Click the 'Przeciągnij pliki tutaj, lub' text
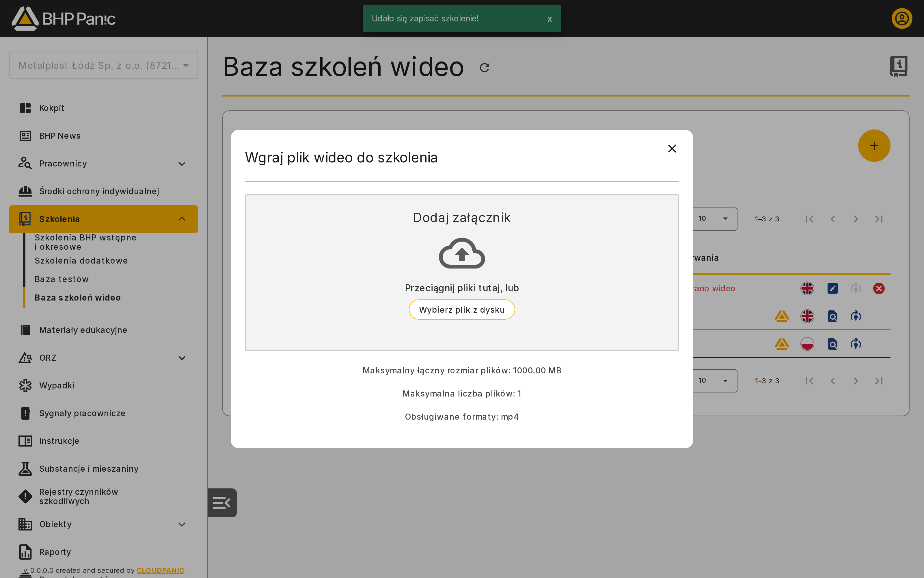The image size is (924, 578). (462, 288)
